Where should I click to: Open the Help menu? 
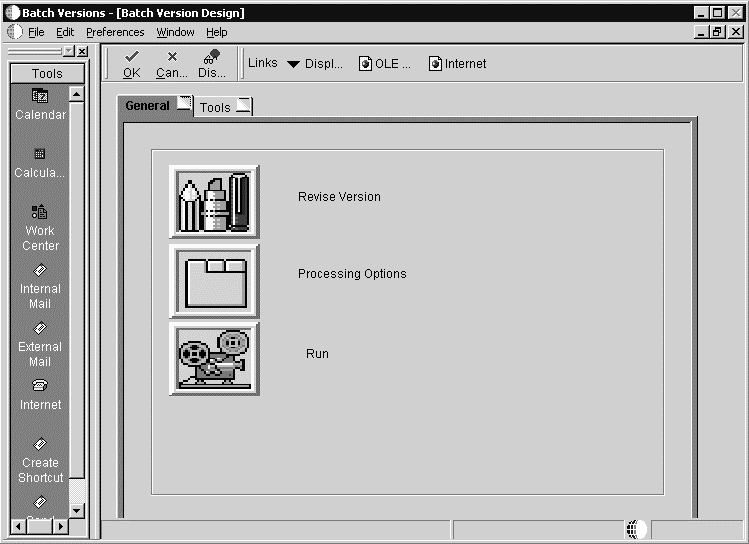coord(217,32)
